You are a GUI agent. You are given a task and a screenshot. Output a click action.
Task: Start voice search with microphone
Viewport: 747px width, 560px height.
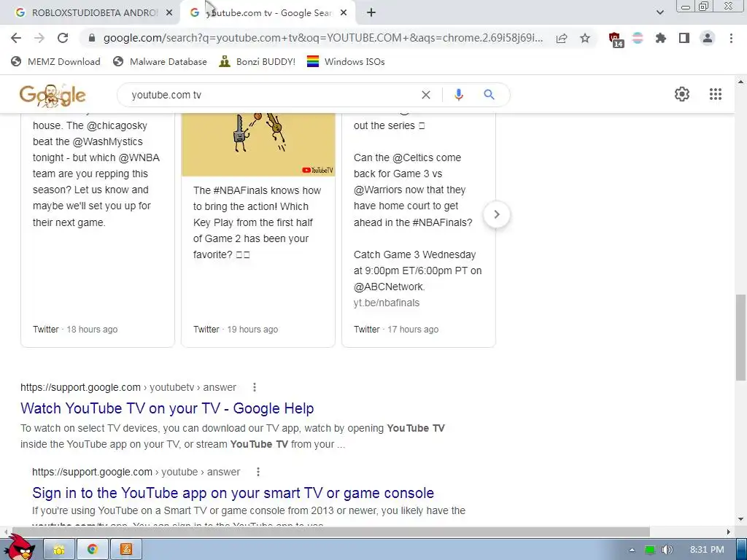[459, 95]
